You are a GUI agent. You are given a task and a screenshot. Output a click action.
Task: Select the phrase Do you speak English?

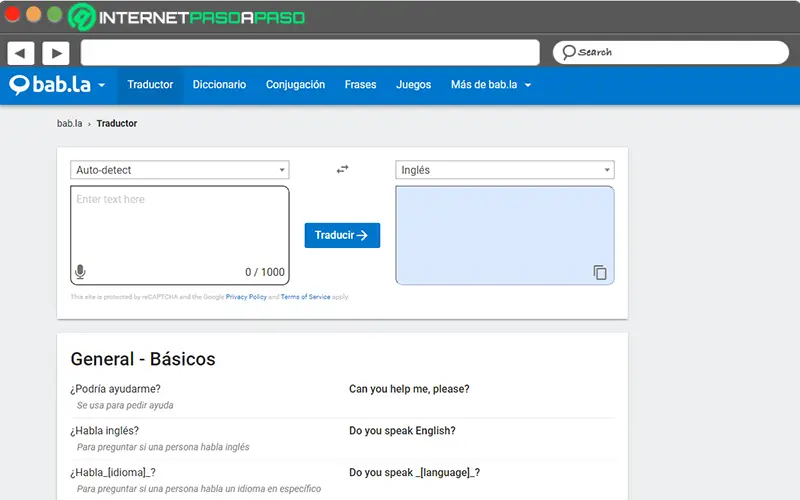402,431
